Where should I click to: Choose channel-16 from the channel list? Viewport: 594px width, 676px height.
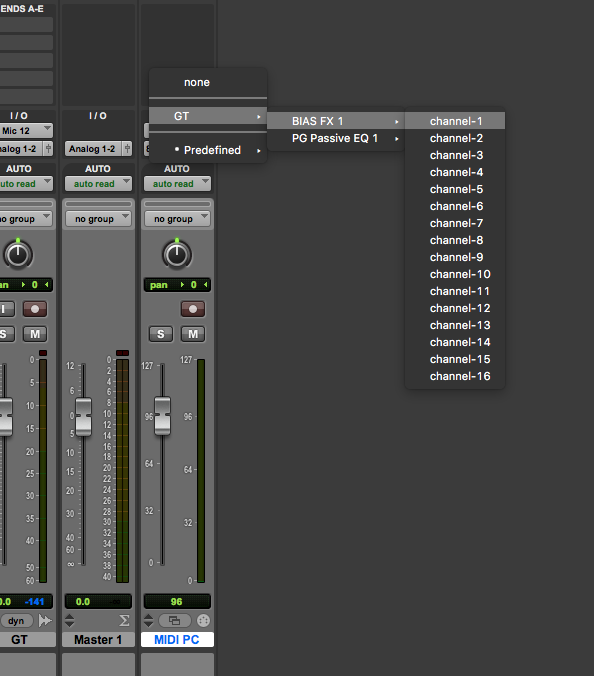pyautogui.click(x=455, y=376)
